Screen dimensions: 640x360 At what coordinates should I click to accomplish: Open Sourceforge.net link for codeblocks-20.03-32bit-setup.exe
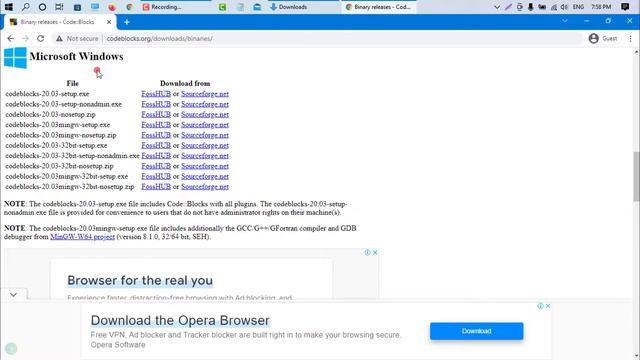(x=205, y=145)
